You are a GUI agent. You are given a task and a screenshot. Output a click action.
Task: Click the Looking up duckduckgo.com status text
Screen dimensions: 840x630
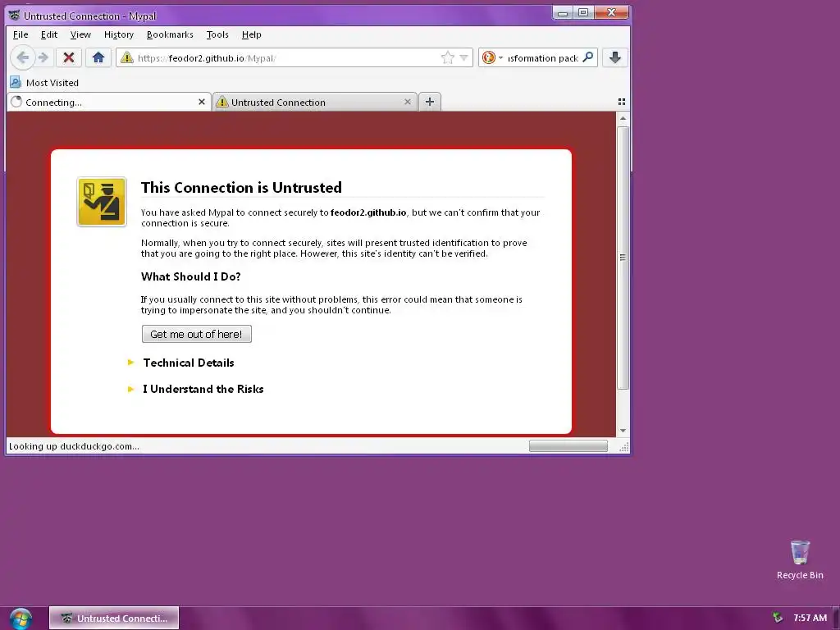pyautogui.click(x=74, y=445)
